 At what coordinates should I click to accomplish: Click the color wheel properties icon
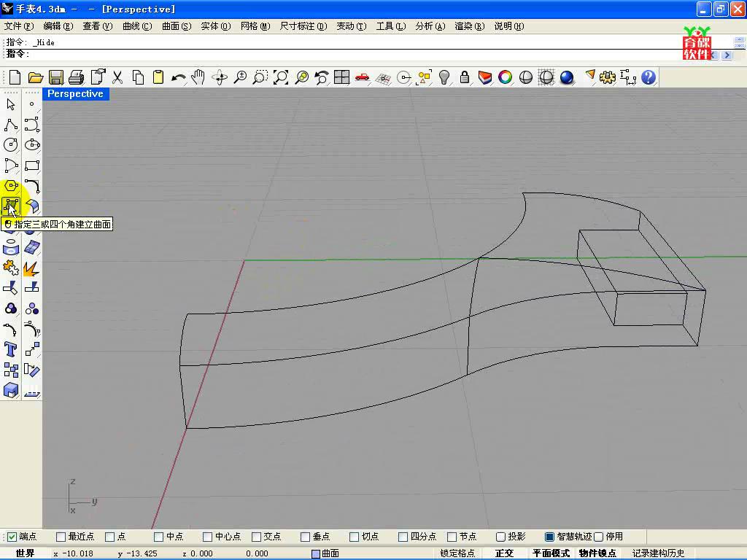(x=505, y=77)
